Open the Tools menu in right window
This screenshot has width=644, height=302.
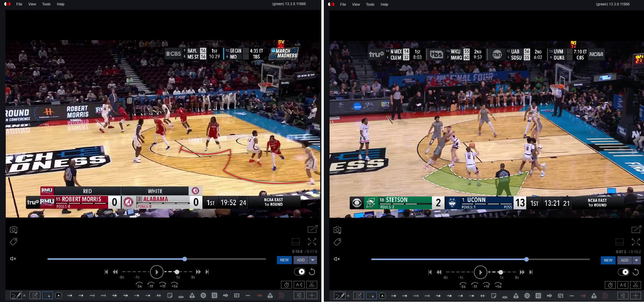click(370, 5)
